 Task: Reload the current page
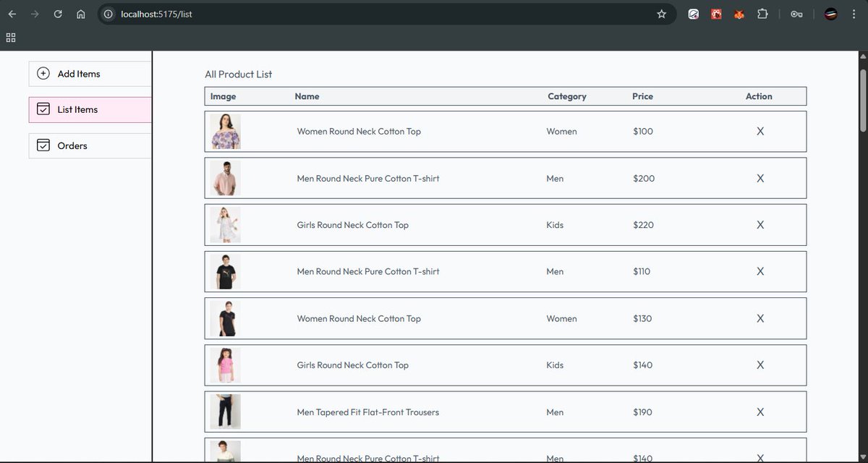(58, 14)
